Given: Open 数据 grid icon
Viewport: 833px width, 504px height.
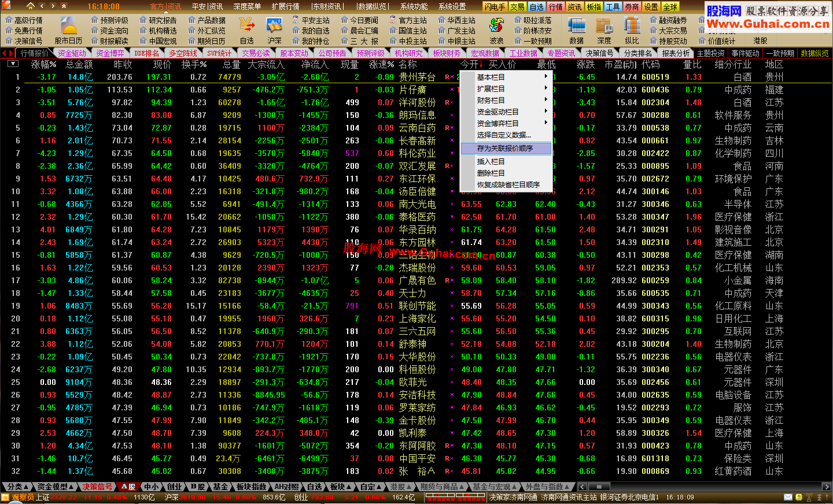Looking at the screenshot, I should click(x=576, y=26).
